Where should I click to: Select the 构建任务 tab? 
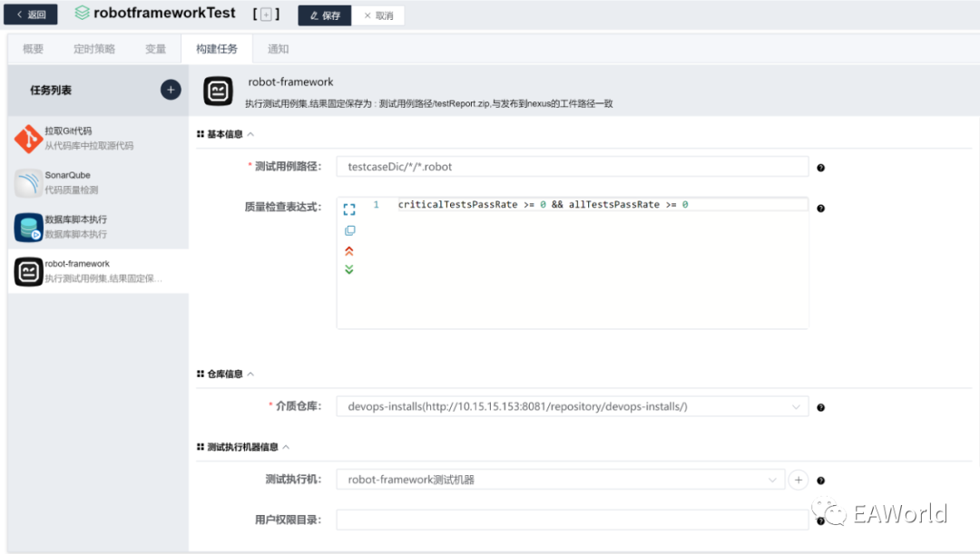(217, 49)
